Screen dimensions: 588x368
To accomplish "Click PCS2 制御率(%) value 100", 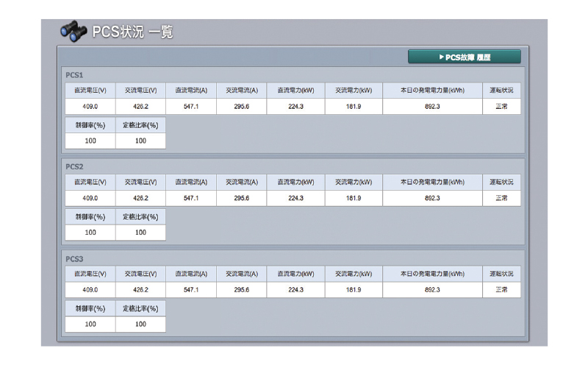I will tap(90, 233).
